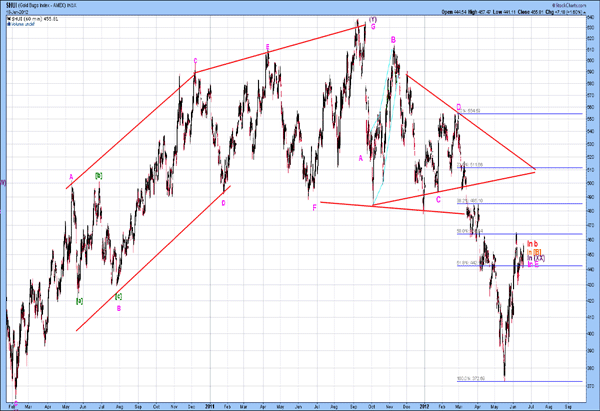Click the 2011 label on the time axis
Image resolution: width=600 pixels, height=411 pixels.
pyautogui.click(x=210, y=406)
